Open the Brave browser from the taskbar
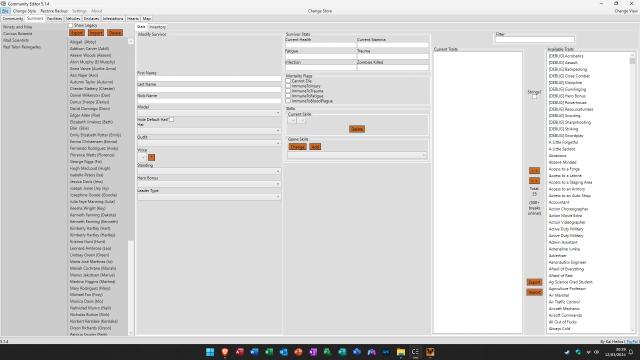 pos(225,352)
